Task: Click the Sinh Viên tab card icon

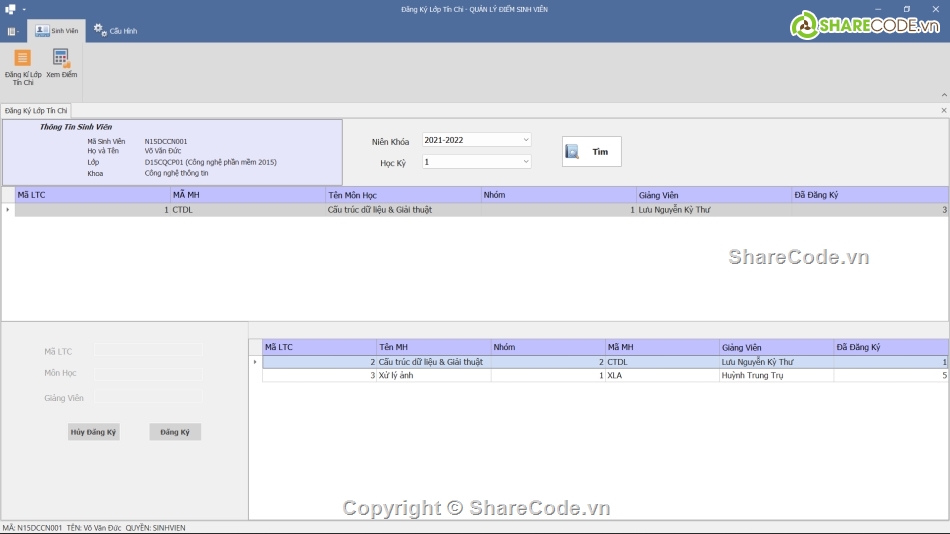Action: [42, 31]
